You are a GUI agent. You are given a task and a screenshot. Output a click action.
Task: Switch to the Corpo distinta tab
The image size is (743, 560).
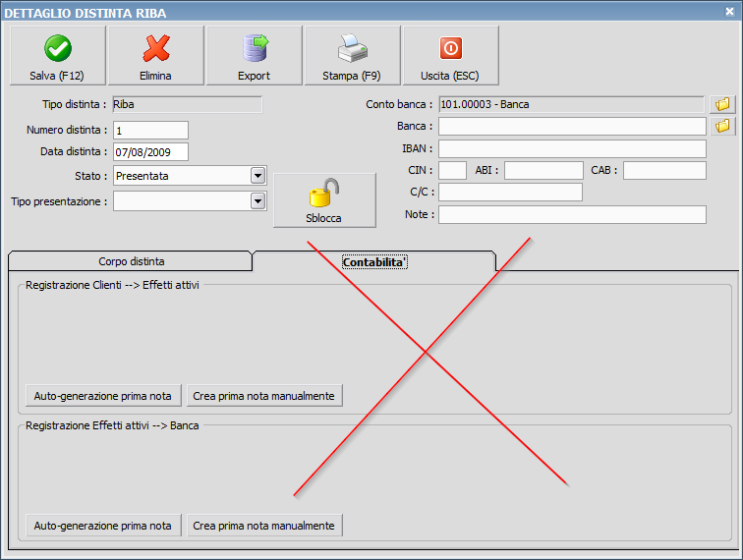click(x=131, y=261)
